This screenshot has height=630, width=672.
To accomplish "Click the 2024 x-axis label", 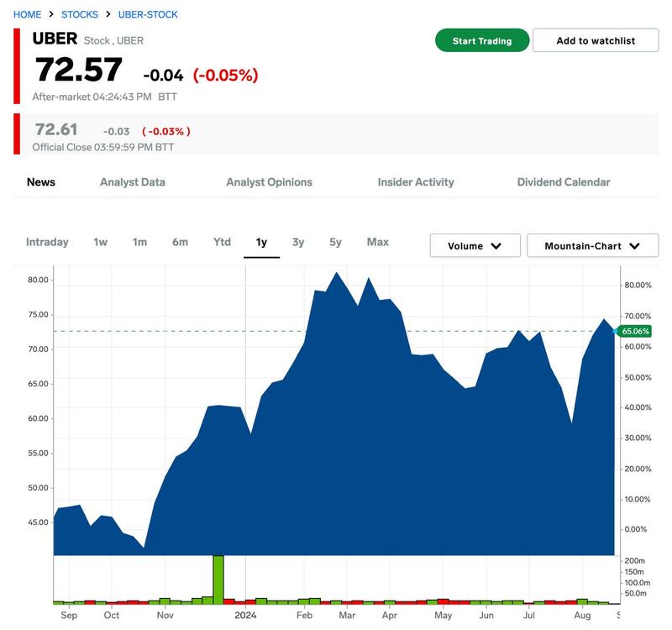I will (245, 616).
